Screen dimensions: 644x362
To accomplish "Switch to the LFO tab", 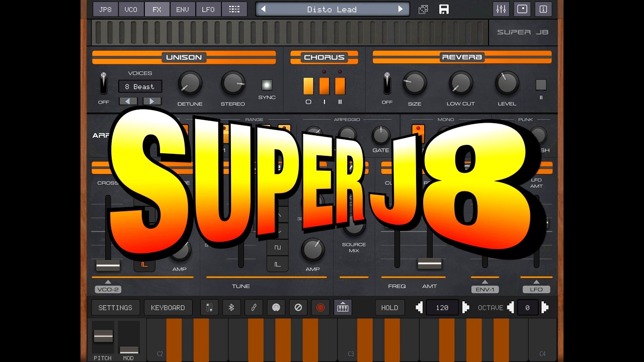I will tap(208, 9).
